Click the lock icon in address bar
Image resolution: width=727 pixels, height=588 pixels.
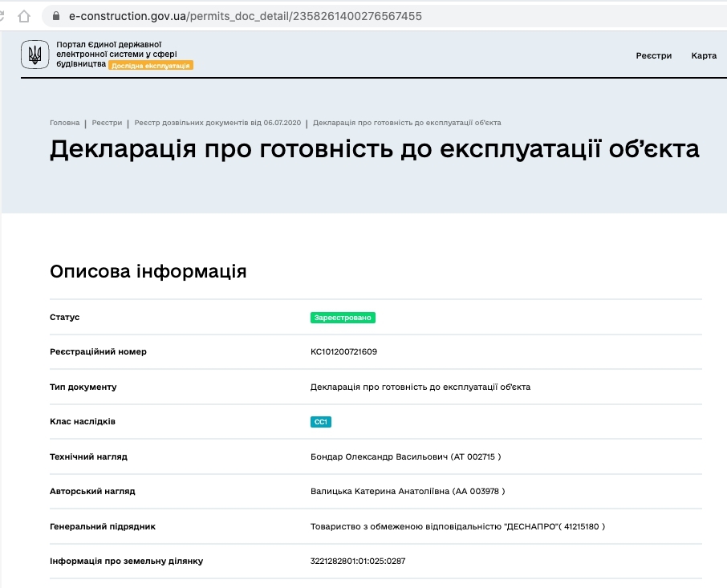[56, 16]
